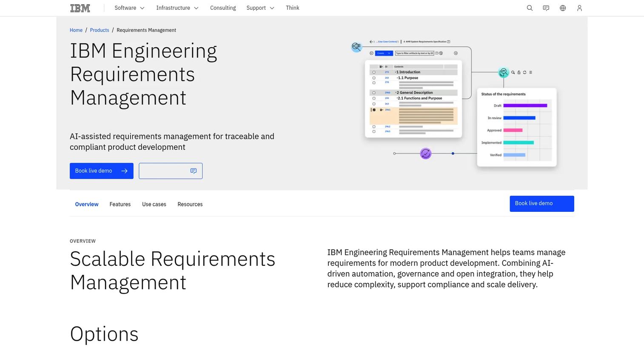Switch to the Features tab
Viewport: 644px width, 362px height.
120,205
